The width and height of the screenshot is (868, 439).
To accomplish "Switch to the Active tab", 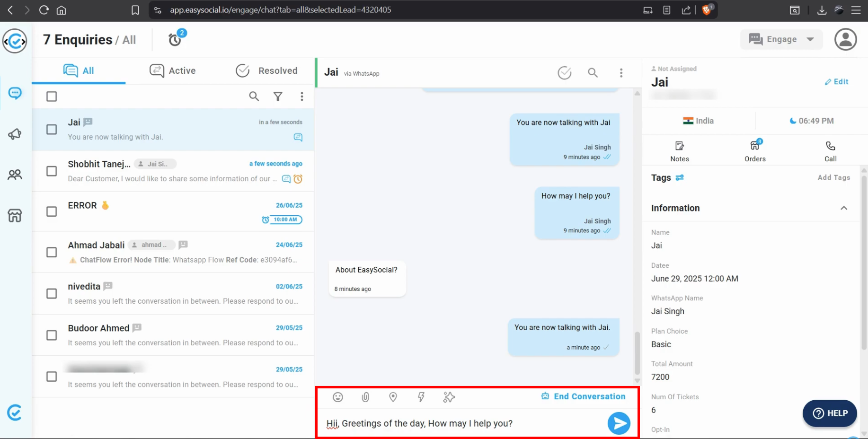I will 173,70.
